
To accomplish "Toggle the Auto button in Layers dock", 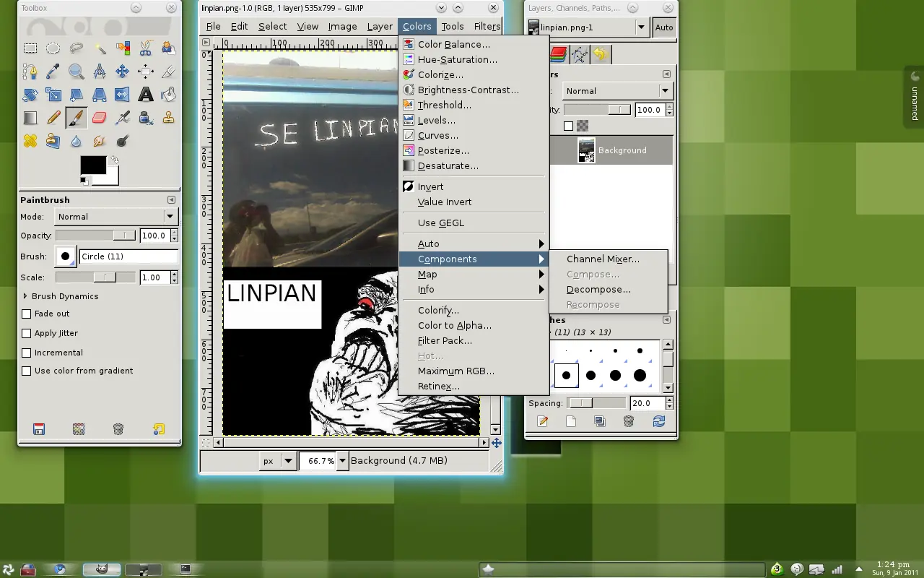I will click(x=664, y=27).
